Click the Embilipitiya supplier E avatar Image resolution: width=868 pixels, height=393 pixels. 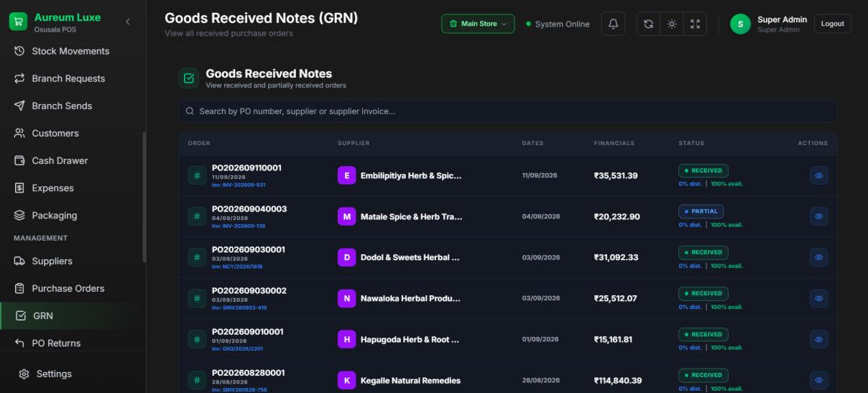[x=347, y=175]
